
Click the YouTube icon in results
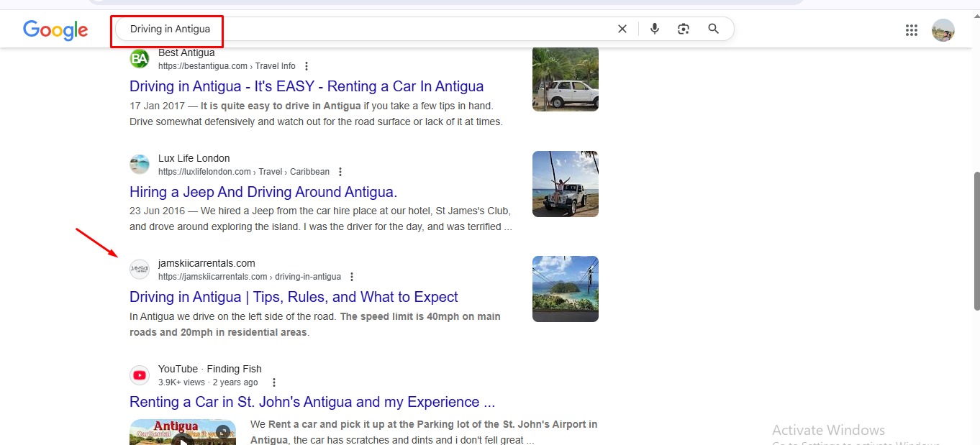coord(139,375)
